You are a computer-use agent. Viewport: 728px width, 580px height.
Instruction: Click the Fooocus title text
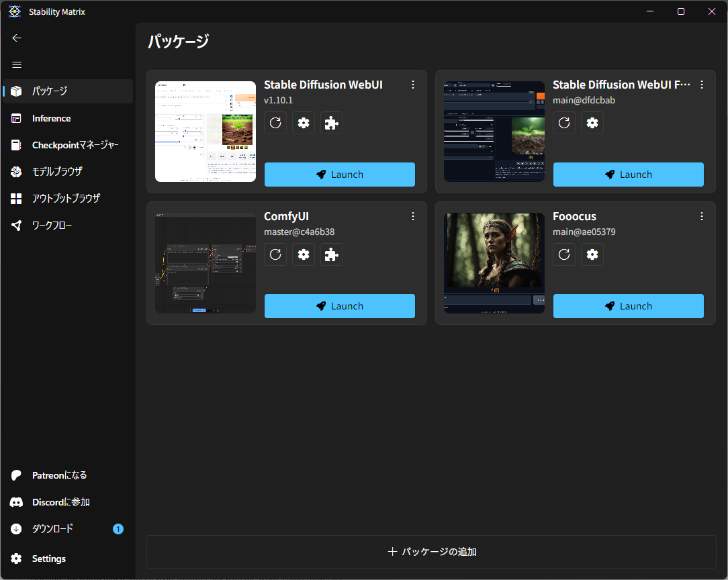(x=574, y=217)
